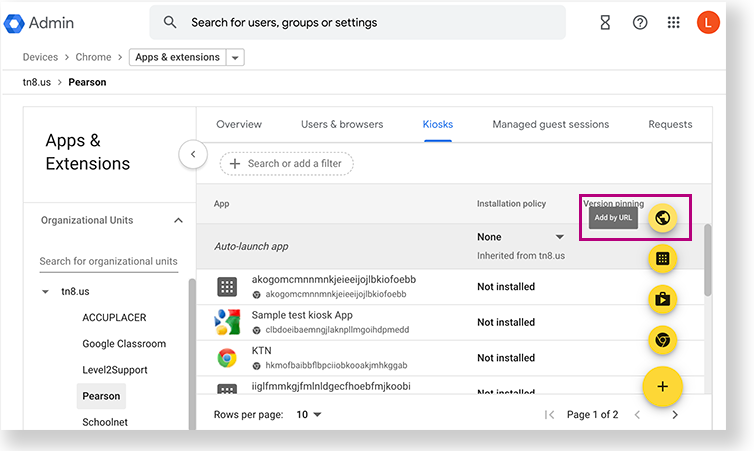Click the Search for organizational units field

point(108,261)
